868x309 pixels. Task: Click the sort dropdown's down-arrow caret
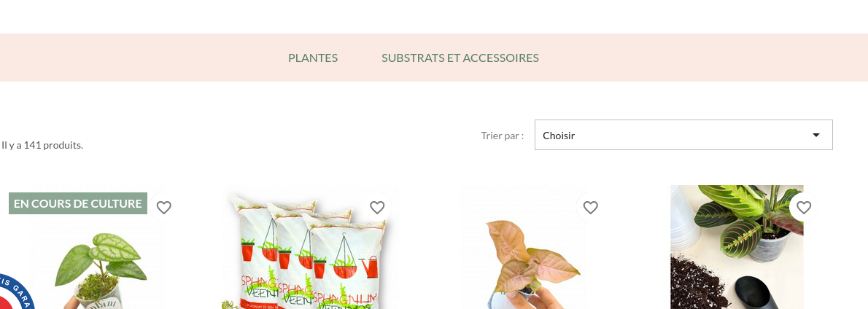[816, 136]
